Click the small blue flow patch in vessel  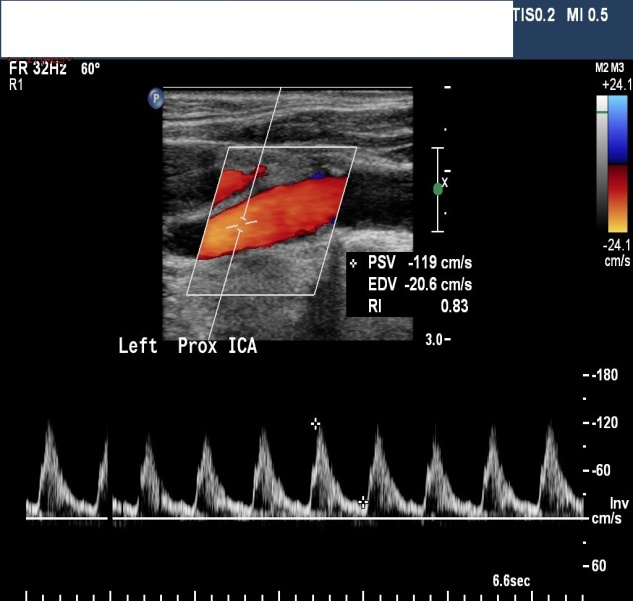click(x=318, y=175)
